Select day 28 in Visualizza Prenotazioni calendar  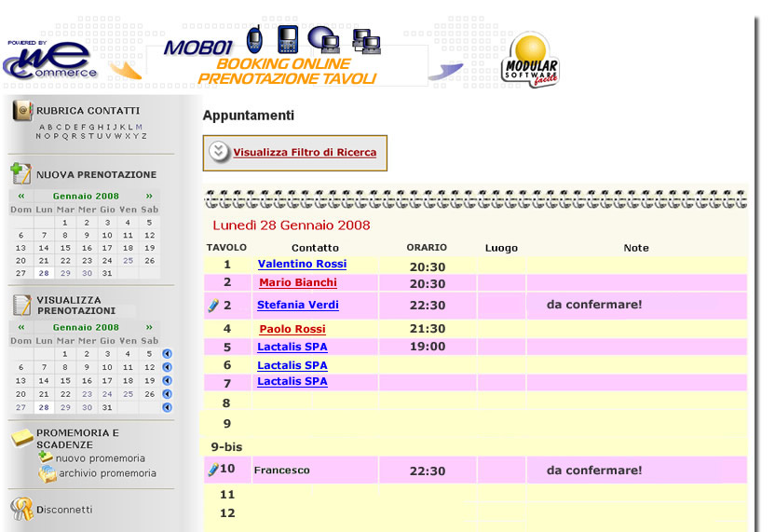click(44, 407)
